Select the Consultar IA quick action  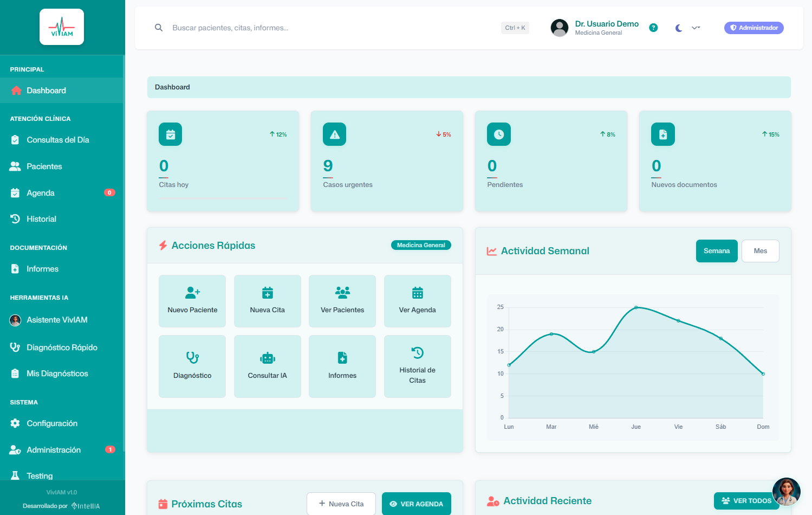point(267,366)
